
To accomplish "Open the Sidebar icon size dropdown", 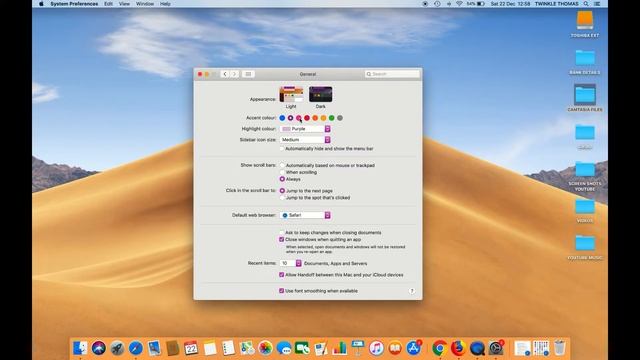I will 305,140.
